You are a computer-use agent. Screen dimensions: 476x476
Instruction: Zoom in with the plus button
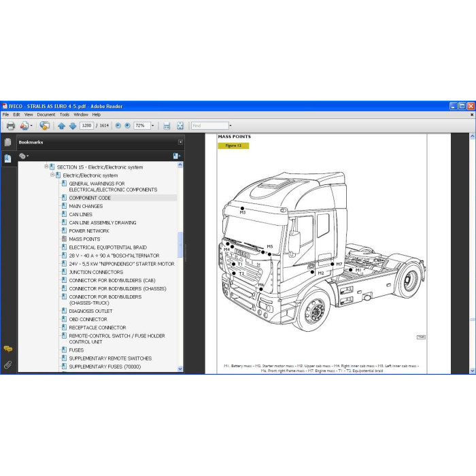[128, 125]
